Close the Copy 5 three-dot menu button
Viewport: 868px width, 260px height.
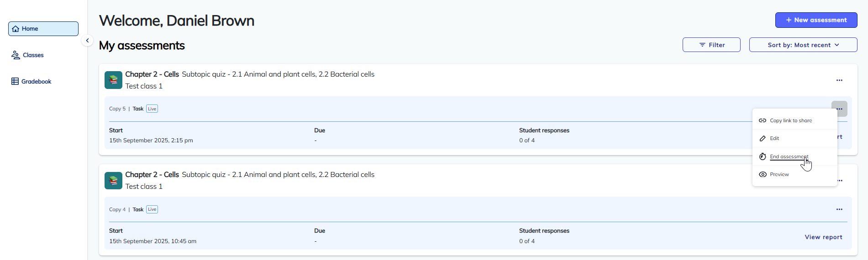[x=839, y=109]
